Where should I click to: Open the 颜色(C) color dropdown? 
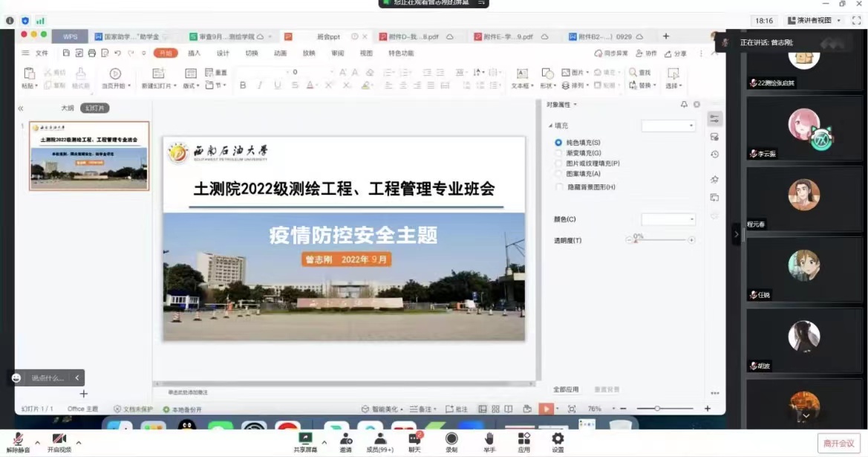668,219
